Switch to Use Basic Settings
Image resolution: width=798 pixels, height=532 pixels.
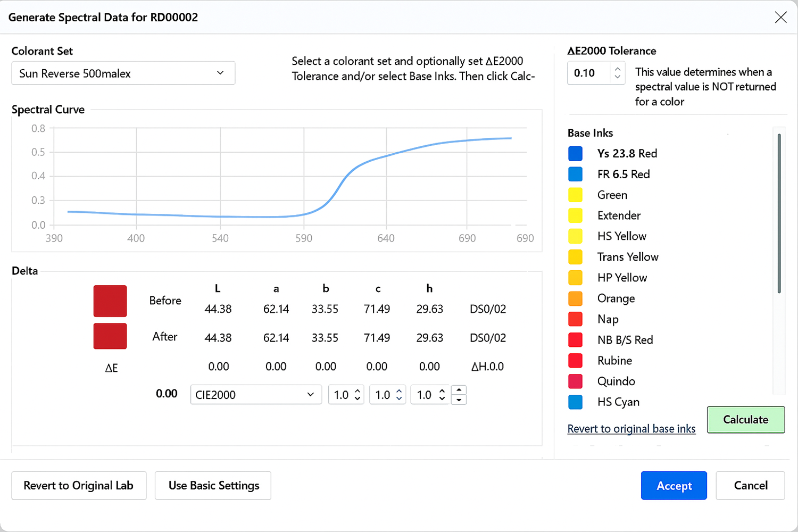[x=213, y=486]
